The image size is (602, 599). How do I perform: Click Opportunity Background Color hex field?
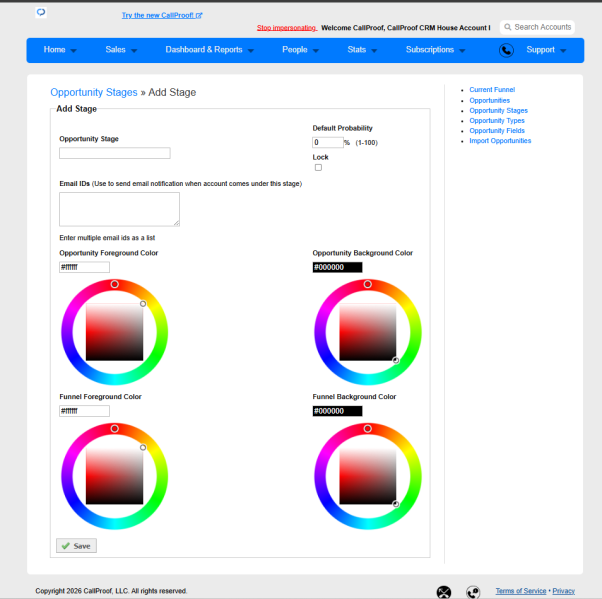(337, 267)
